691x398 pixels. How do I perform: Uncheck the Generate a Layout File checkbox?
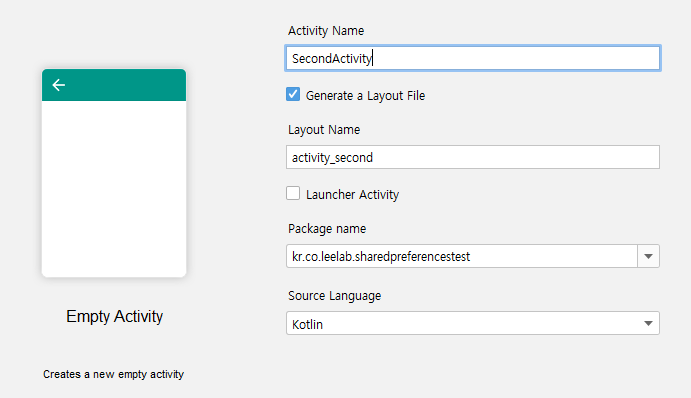point(293,94)
